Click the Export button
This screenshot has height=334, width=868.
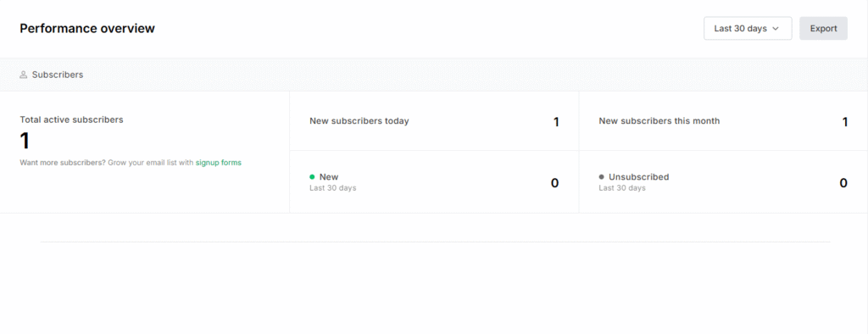tap(823, 28)
